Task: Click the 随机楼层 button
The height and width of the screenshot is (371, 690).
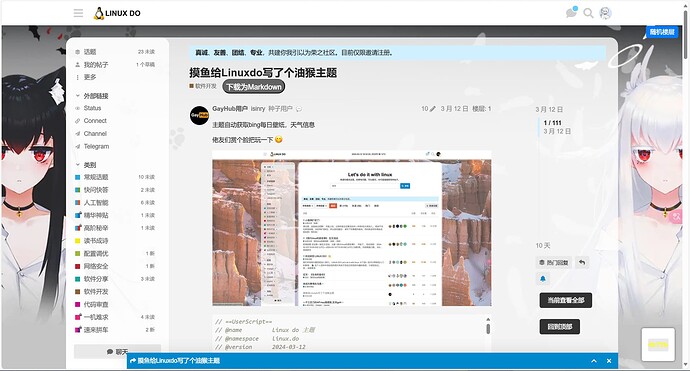Action: [x=662, y=32]
